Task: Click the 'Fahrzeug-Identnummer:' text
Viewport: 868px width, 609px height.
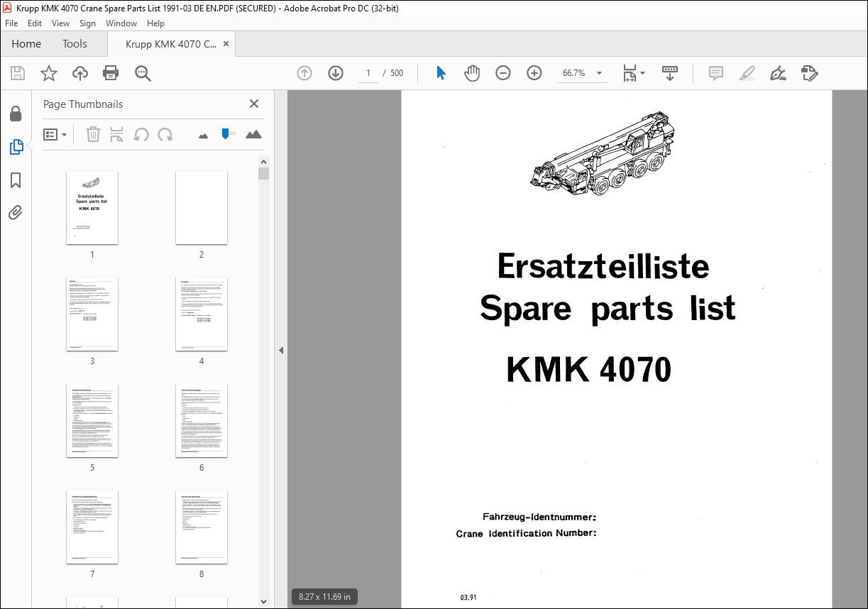Action: point(539,517)
